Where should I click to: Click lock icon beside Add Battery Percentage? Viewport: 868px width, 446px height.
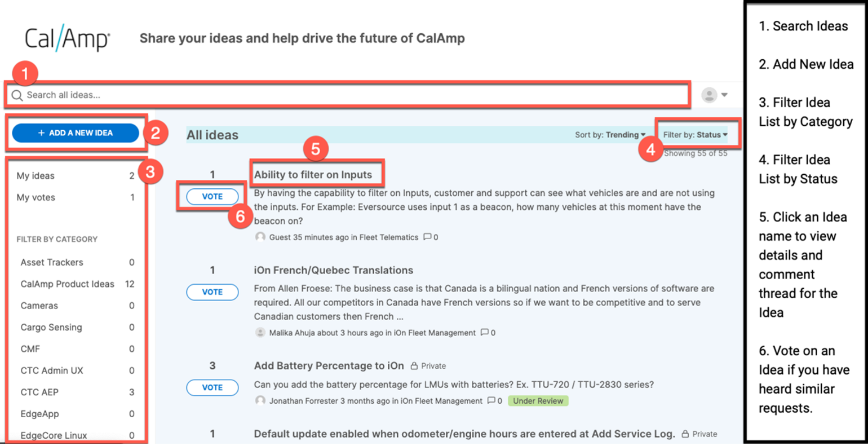point(414,366)
